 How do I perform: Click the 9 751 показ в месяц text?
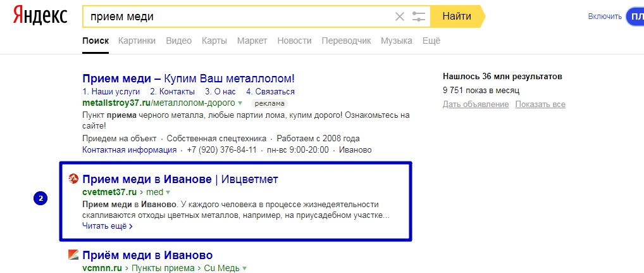click(481, 90)
